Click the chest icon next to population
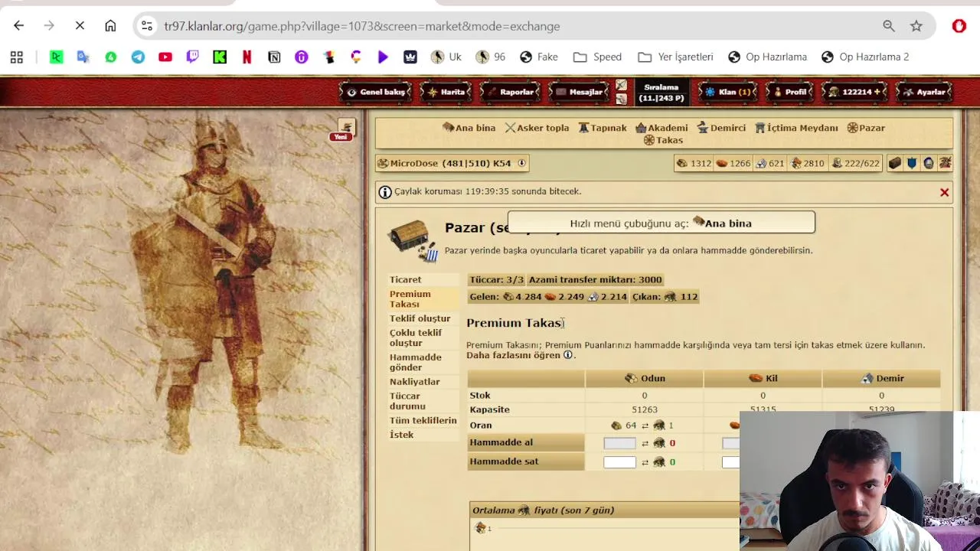 coord(894,163)
